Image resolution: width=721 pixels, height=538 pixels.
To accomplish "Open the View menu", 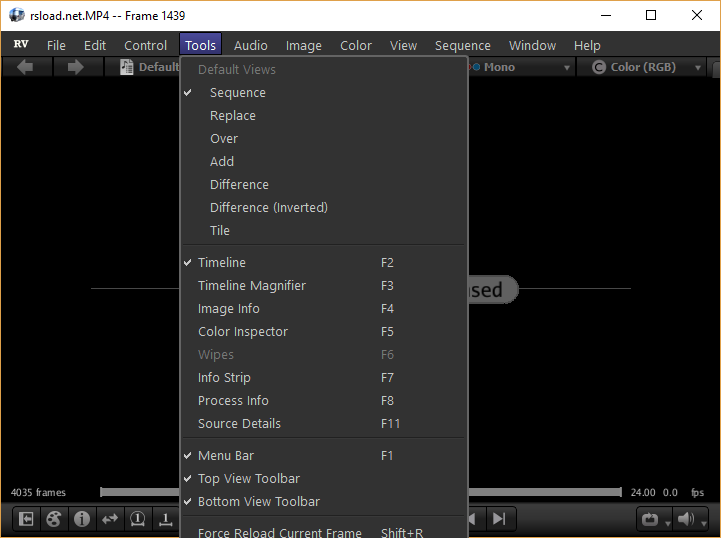I will [x=403, y=46].
